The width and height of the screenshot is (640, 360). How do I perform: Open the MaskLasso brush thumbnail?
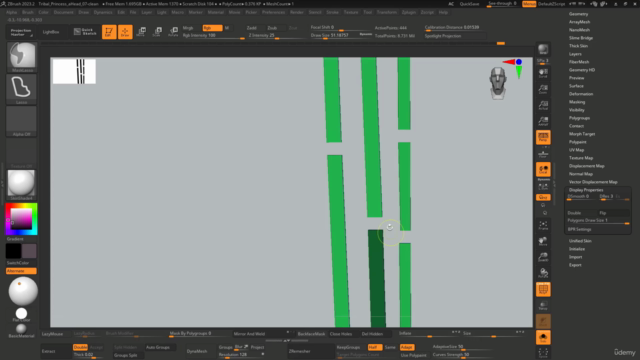pyautogui.click(x=22, y=57)
